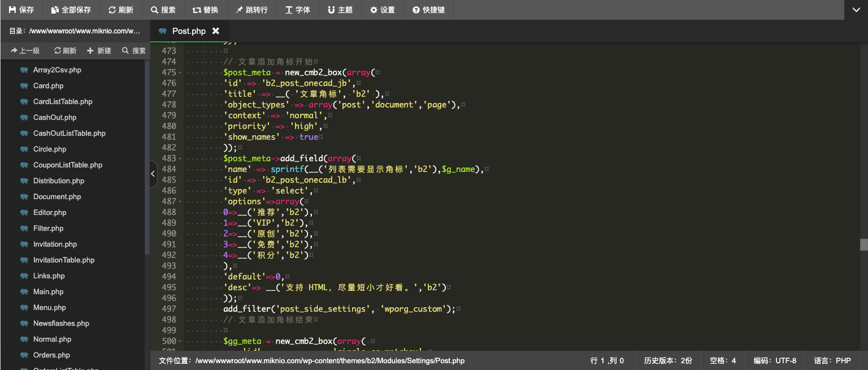
Task: Open the 搜索 search tool in the top toolbar
Action: (163, 10)
